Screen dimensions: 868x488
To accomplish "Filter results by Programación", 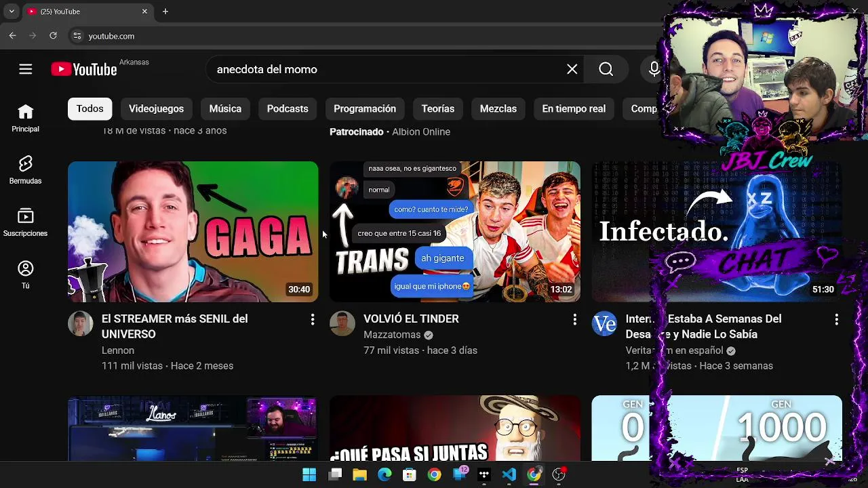I will click(365, 108).
